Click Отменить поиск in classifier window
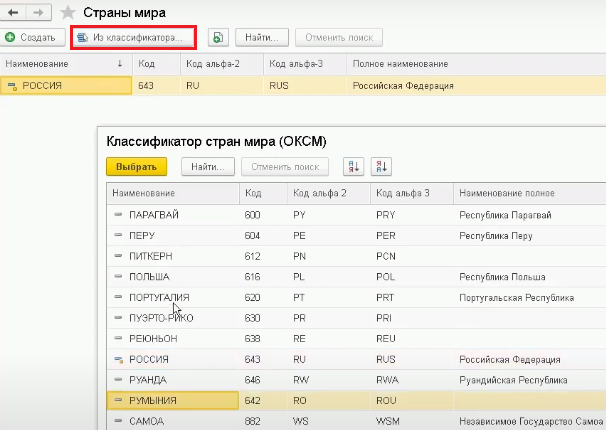 (285, 167)
